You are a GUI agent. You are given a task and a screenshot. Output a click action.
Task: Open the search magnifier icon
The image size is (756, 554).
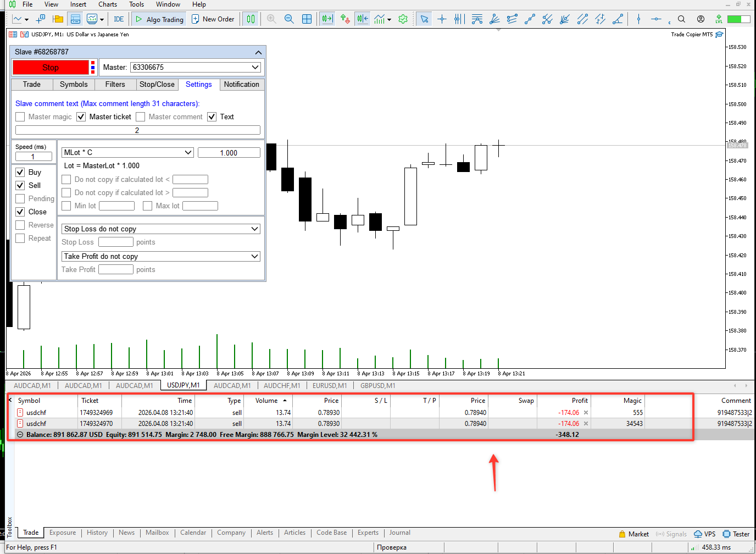[681, 19]
